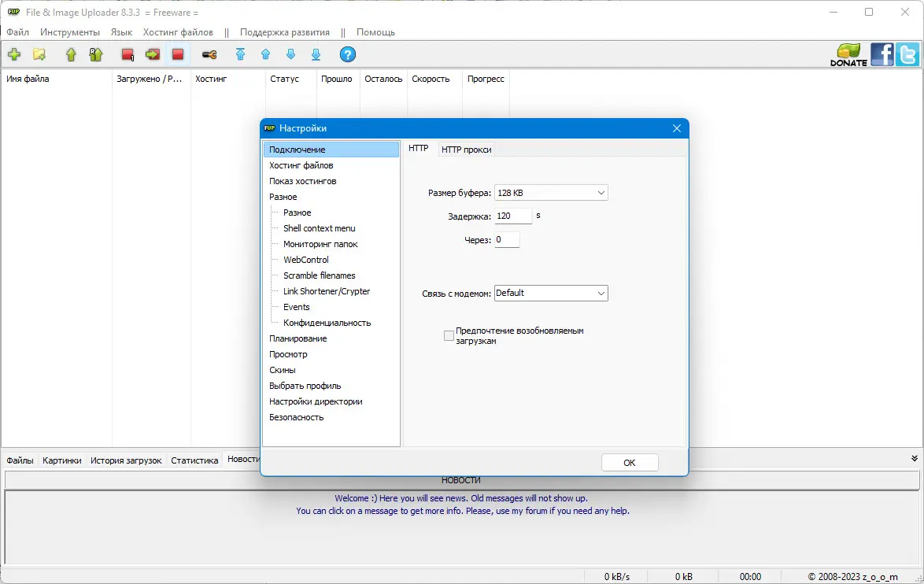The width and height of the screenshot is (924, 584).
Task: Select Shell context menu settings item
Action: pyautogui.click(x=320, y=229)
